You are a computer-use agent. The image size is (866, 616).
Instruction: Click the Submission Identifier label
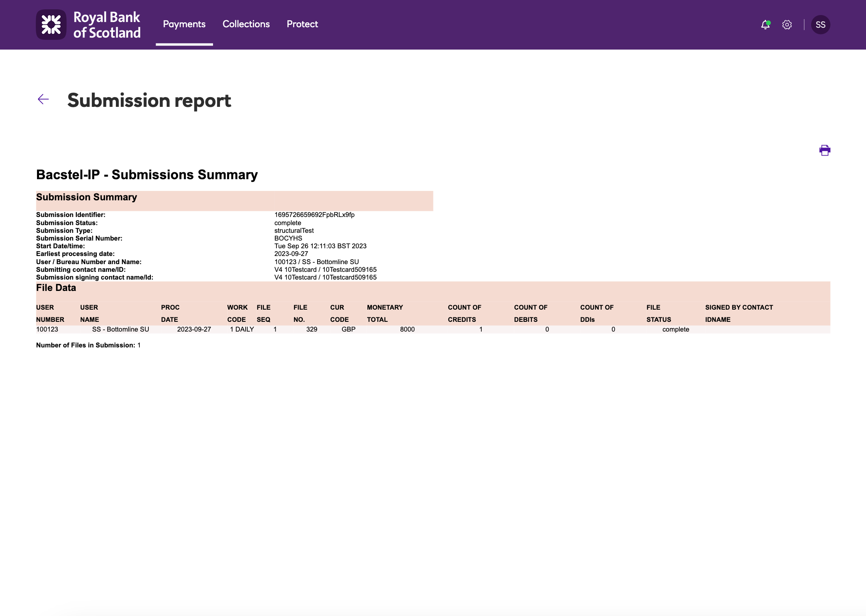pyautogui.click(x=71, y=215)
